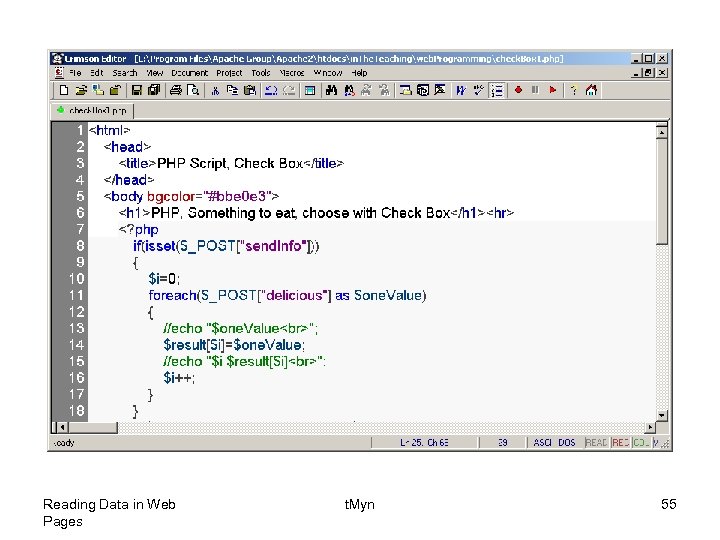Viewport: 720px width, 540px height.
Task: Click the Print icon in toolbar
Action: [x=175, y=90]
